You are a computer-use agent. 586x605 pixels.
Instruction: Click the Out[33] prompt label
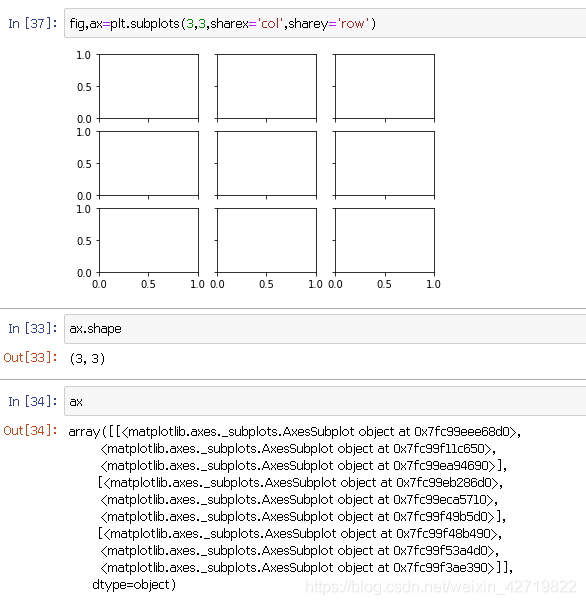pos(30,358)
